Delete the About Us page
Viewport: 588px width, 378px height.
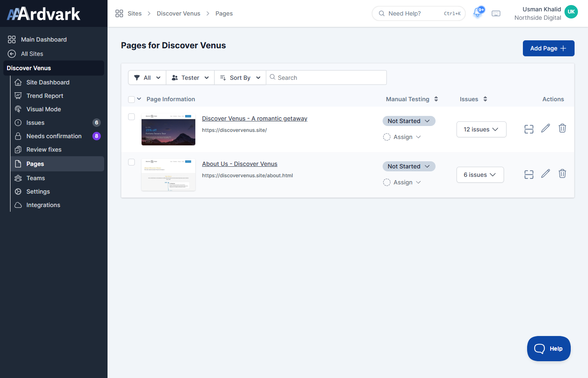[562, 174]
